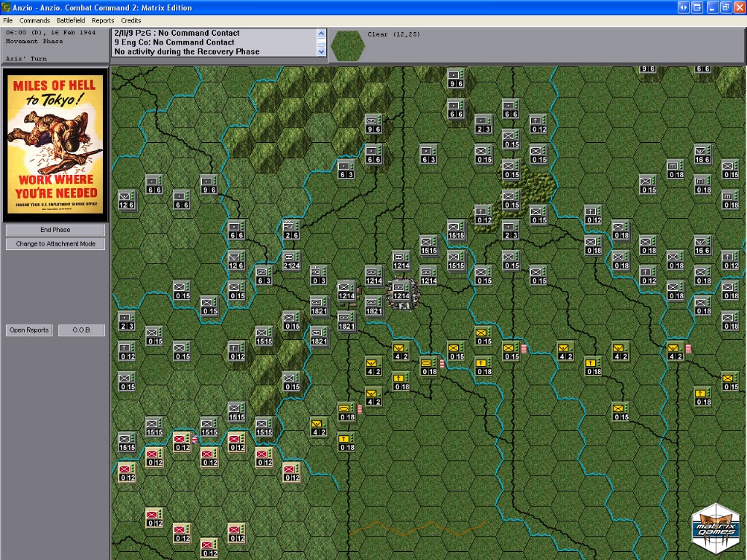Switch to Attachment Mode
The height and width of the screenshot is (560, 747).
55,244
